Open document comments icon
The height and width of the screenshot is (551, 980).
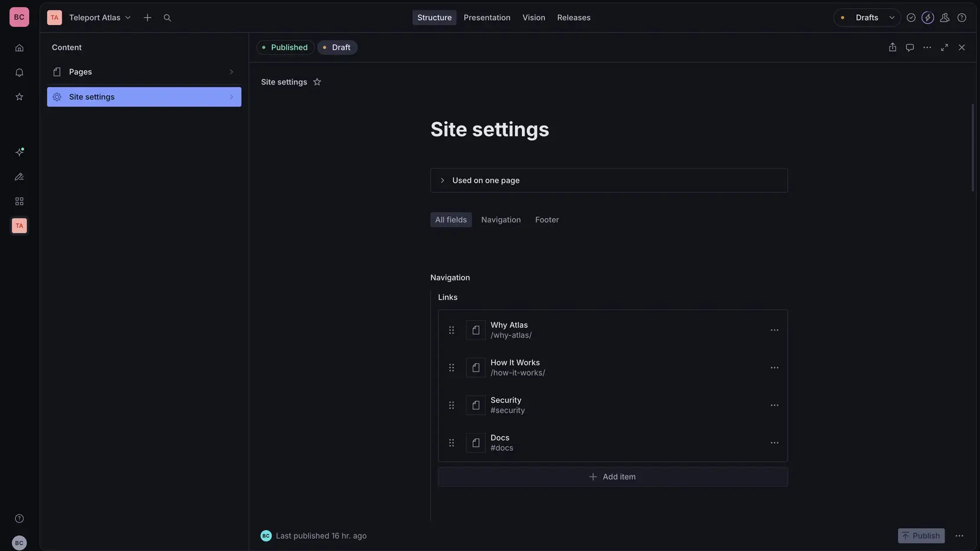[910, 47]
